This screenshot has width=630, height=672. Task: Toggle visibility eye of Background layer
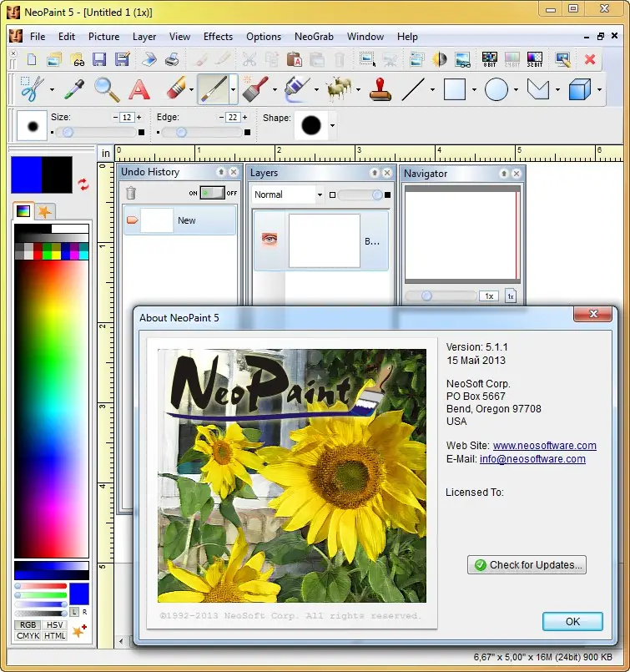270,239
